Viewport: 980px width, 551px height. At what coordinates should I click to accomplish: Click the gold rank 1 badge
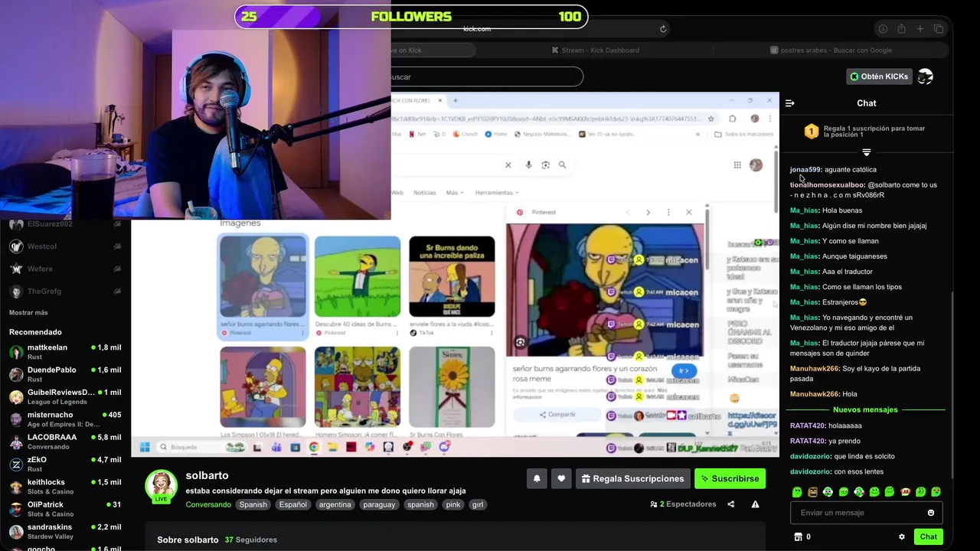[812, 132]
